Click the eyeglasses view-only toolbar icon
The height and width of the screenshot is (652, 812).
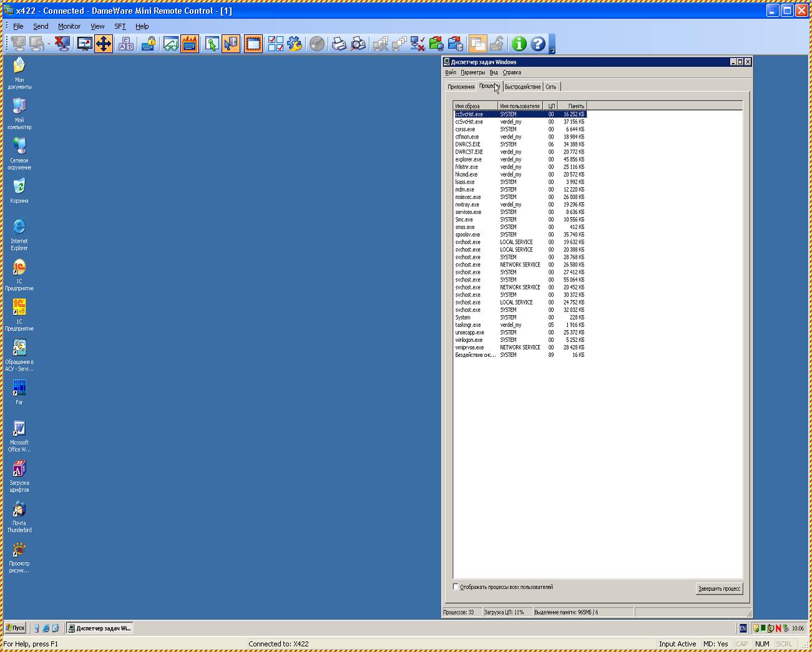[x=170, y=44]
